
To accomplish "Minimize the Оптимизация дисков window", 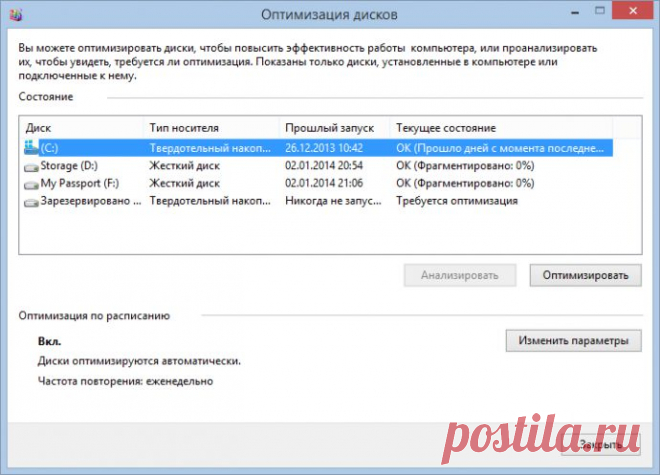I will coord(575,13).
